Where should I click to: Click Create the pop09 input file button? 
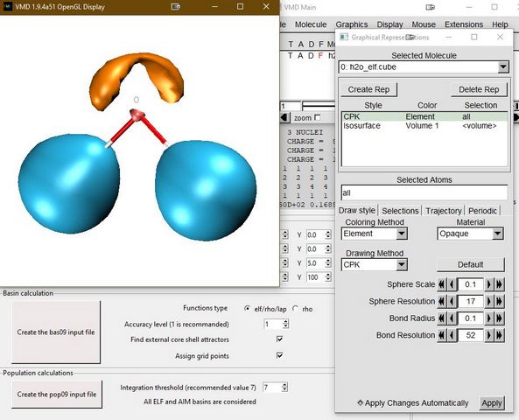[x=57, y=394]
